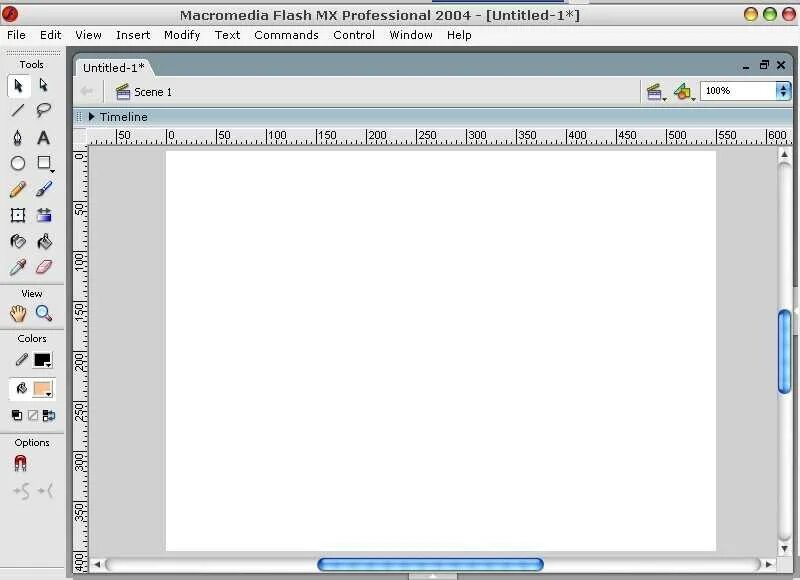This screenshot has height=580, width=800.
Task: Select the Pencil tool
Action: [18, 190]
